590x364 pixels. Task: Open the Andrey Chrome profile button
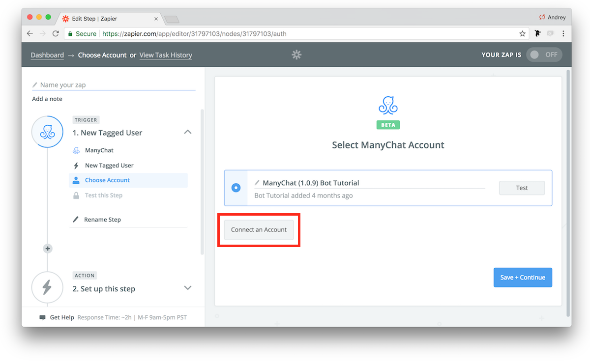553,17
